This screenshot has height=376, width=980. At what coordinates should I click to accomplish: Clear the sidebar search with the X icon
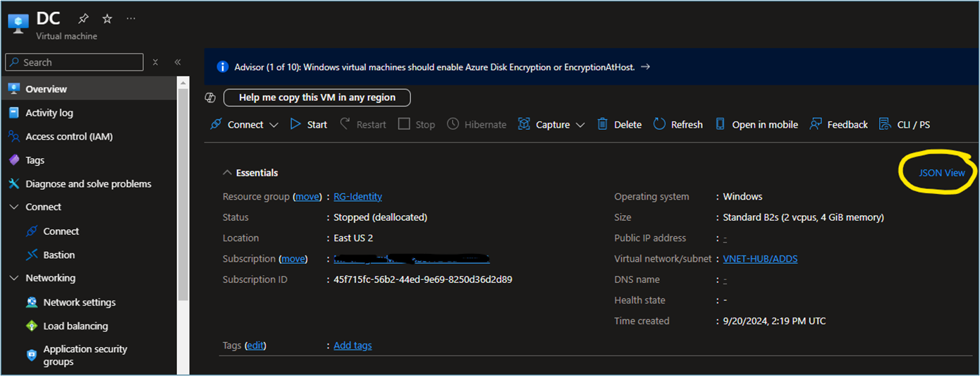point(156,62)
